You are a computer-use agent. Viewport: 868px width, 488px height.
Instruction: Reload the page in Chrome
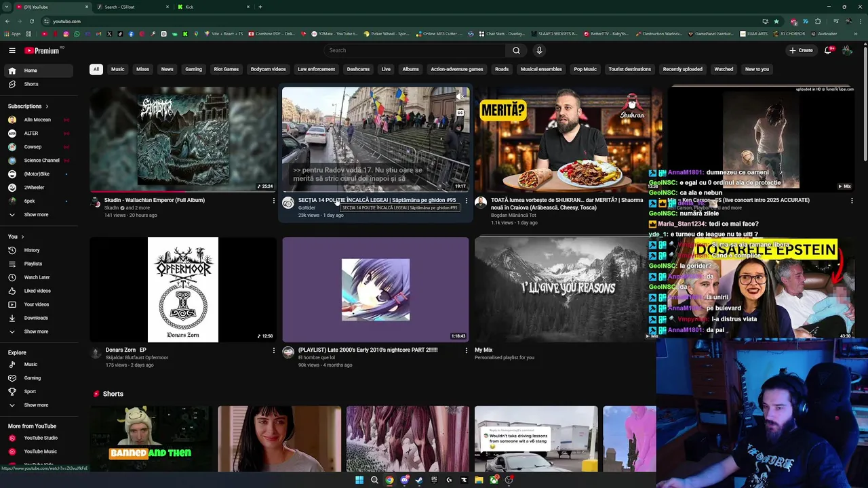[31, 21]
